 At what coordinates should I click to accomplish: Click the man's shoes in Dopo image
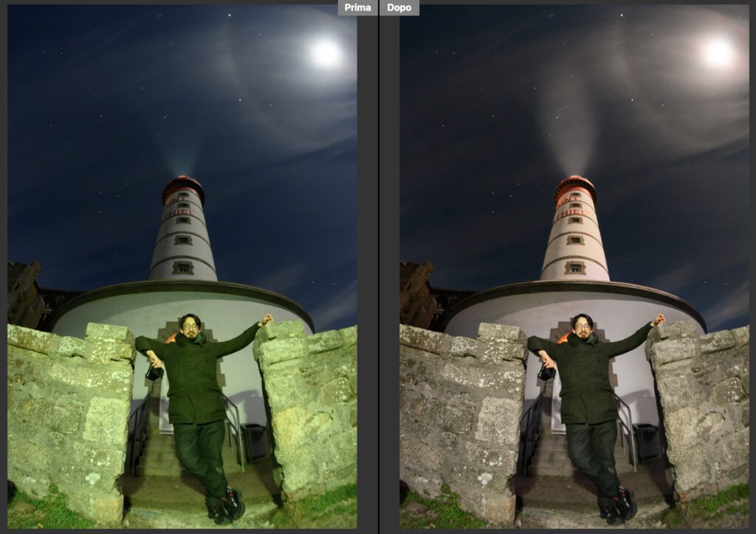(x=620, y=506)
